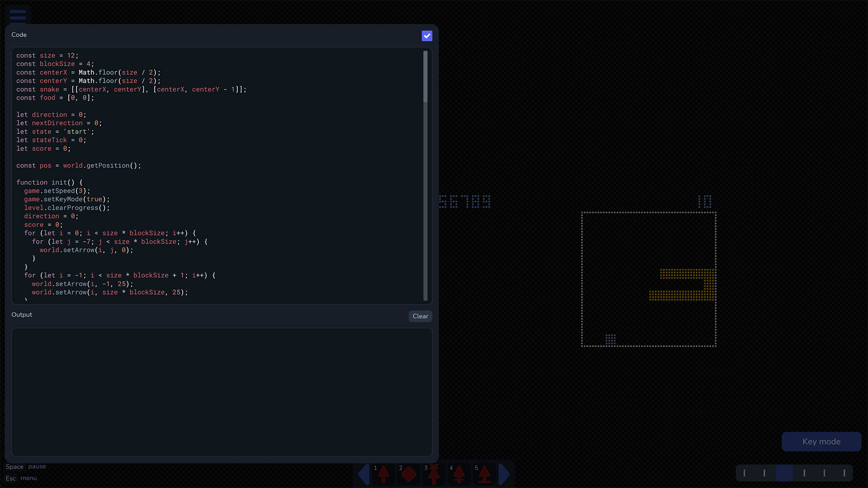The height and width of the screenshot is (488, 868).
Task: Place cursor on the 'const size = 12' line
Action: [x=47, y=56]
